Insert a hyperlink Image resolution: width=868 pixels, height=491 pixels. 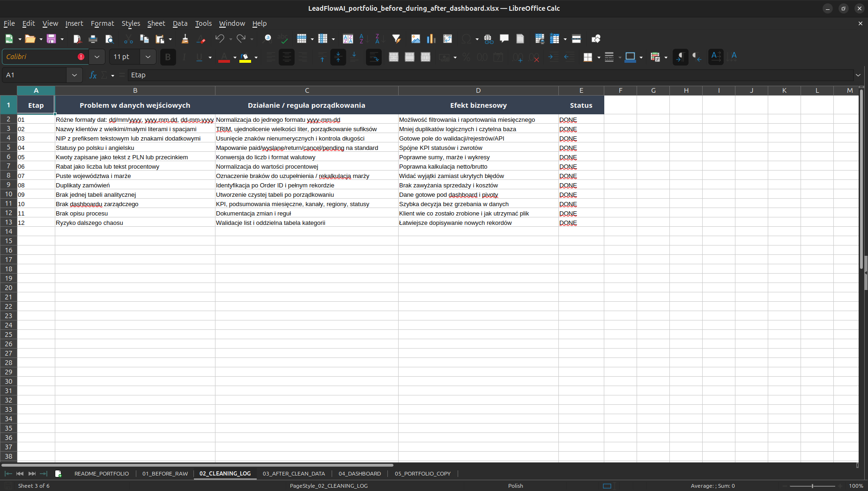489,39
